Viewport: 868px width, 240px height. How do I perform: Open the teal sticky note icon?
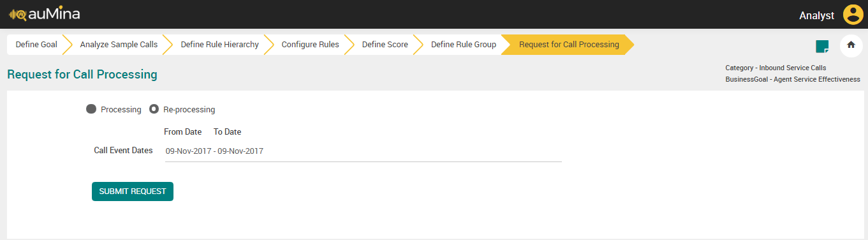click(x=822, y=46)
